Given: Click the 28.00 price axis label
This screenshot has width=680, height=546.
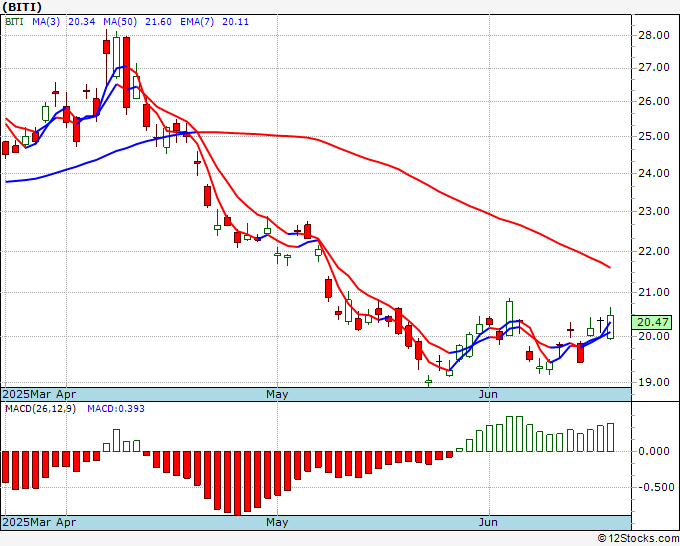Looking at the screenshot, I should pyautogui.click(x=654, y=36).
